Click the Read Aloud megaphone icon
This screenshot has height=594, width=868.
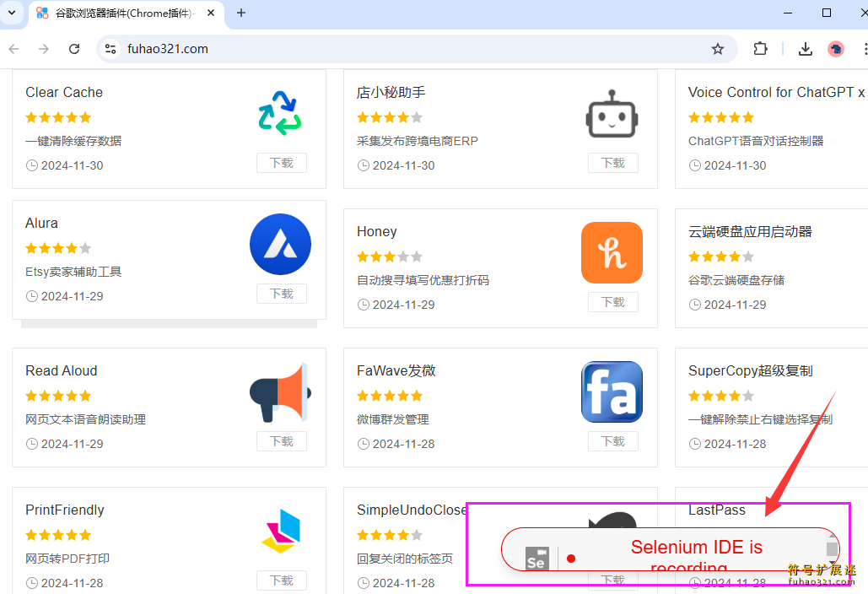pyautogui.click(x=280, y=392)
